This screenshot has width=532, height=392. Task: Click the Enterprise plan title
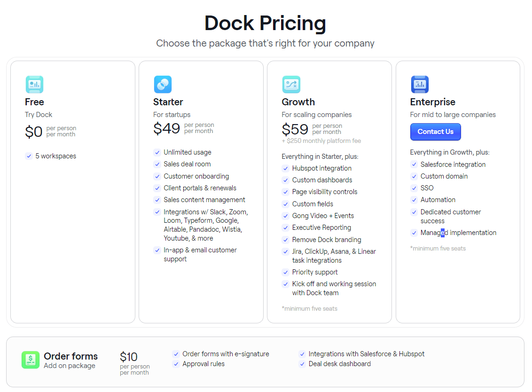click(432, 102)
